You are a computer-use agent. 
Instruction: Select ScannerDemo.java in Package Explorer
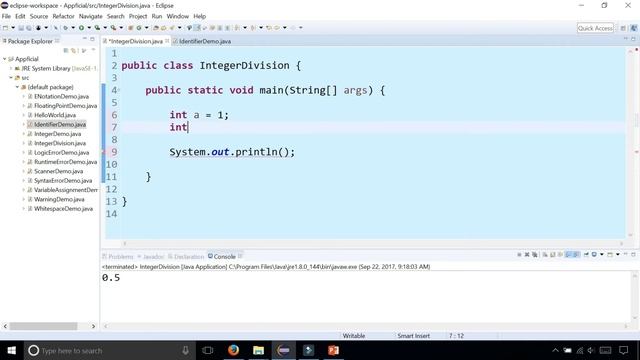click(x=58, y=171)
